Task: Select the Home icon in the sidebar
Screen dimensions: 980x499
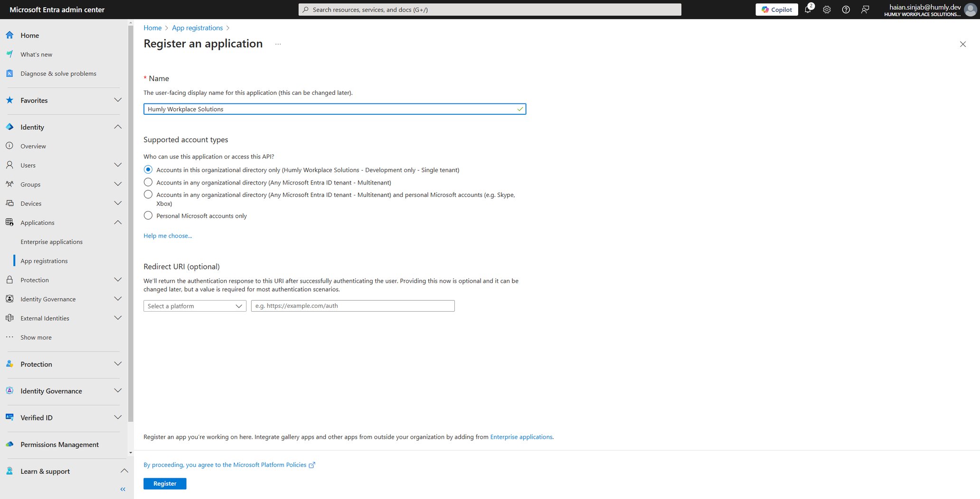Action: [9, 35]
